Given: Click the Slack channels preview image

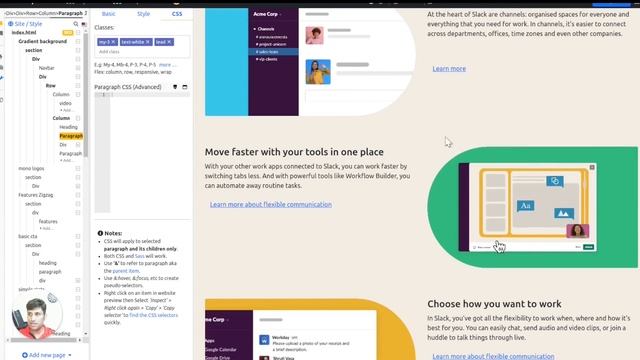Looking at the screenshot, I should coord(310,62).
